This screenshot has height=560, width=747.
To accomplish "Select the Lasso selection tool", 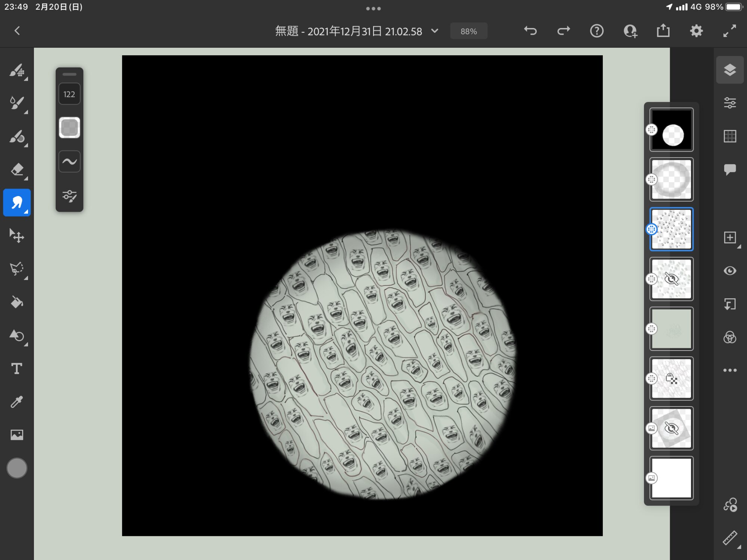I will click(17, 269).
